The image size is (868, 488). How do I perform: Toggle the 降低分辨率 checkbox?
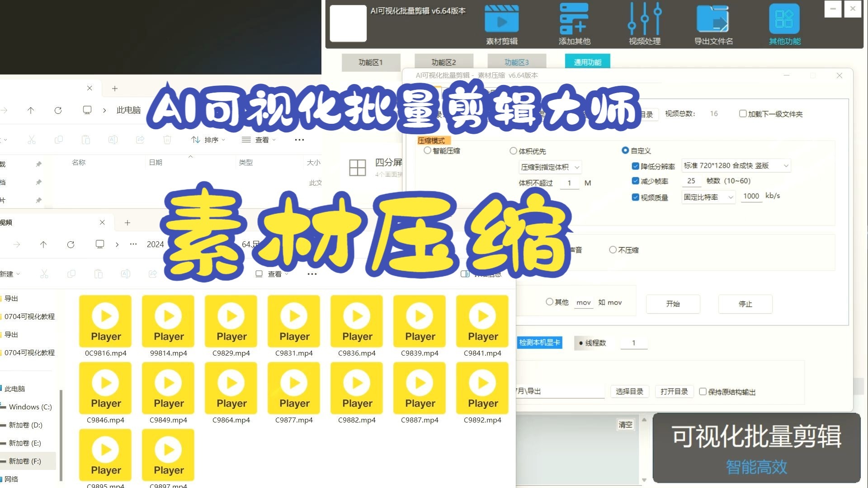[x=636, y=166]
